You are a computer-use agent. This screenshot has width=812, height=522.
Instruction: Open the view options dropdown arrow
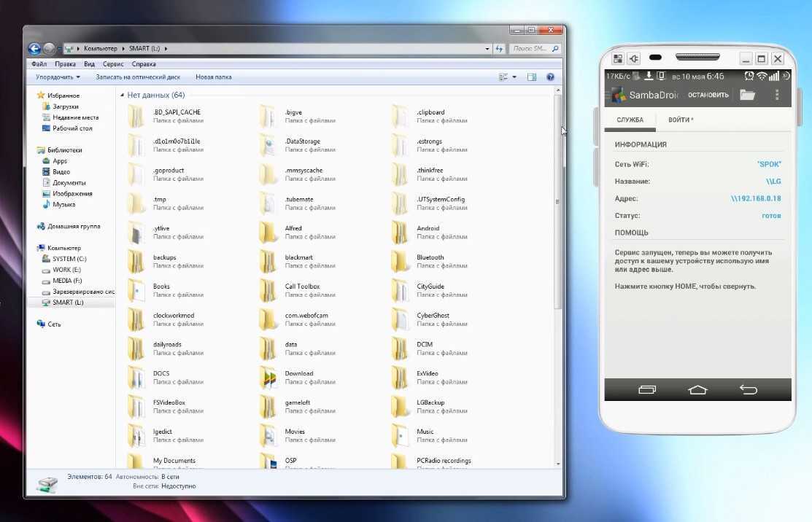pyautogui.click(x=514, y=77)
